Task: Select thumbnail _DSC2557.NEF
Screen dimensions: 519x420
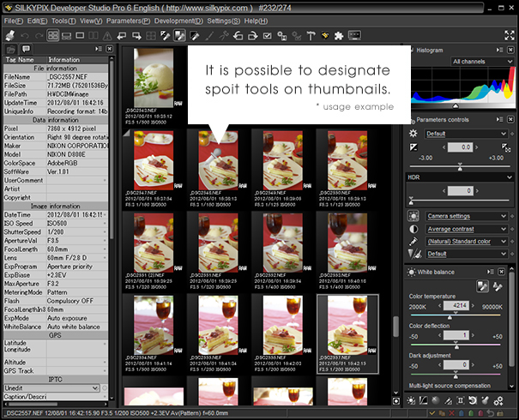Action: (347, 334)
